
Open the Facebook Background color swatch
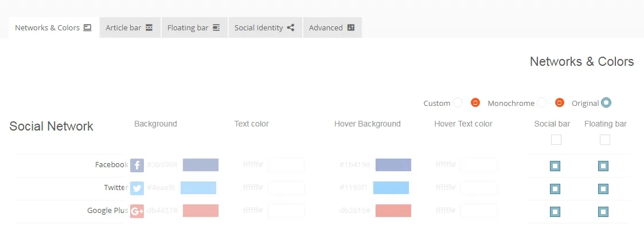[201, 165]
